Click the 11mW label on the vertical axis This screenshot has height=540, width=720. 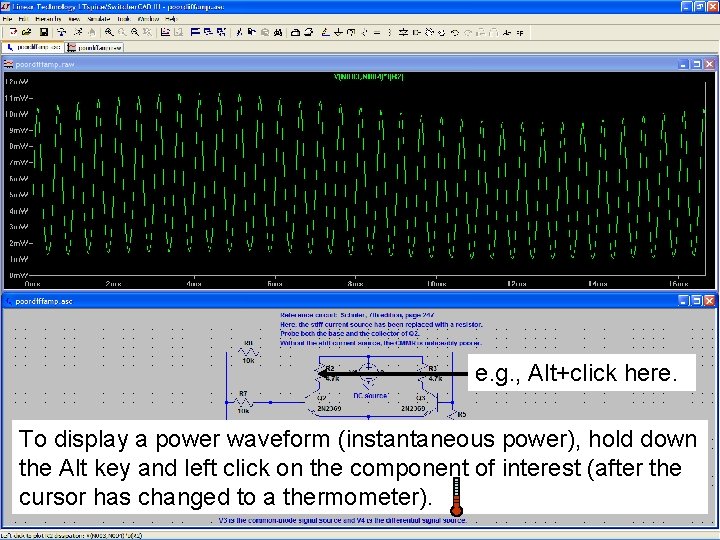point(16,98)
